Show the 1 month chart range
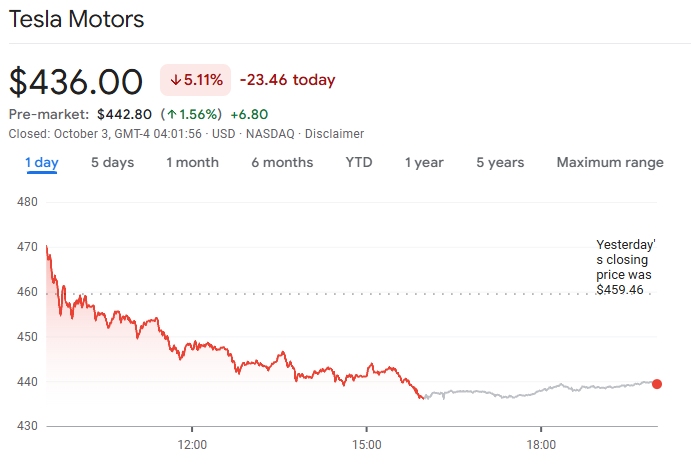The image size is (691, 470). coord(192,163)
